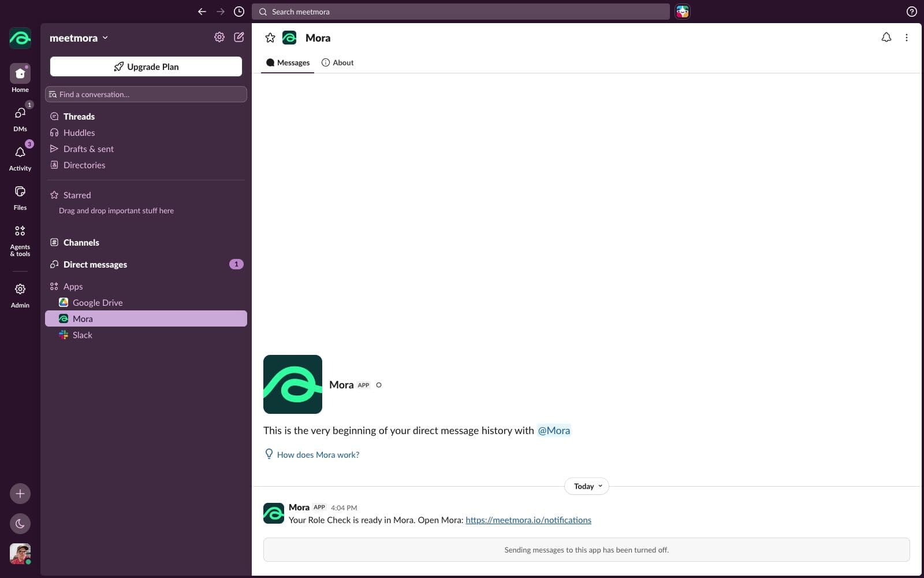The height and width of the screenshot is (578, 924).
Task: Open help via the question mark icon
Action: point(911,12)
